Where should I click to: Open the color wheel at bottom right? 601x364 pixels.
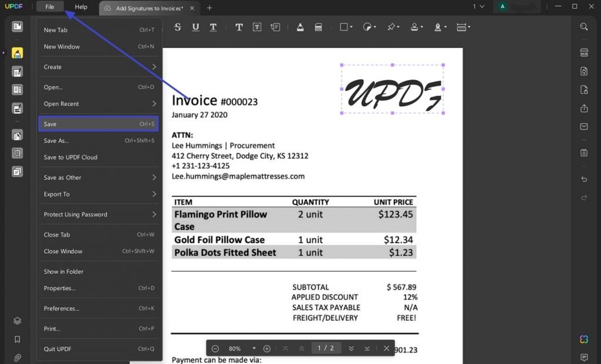[583, 339]
